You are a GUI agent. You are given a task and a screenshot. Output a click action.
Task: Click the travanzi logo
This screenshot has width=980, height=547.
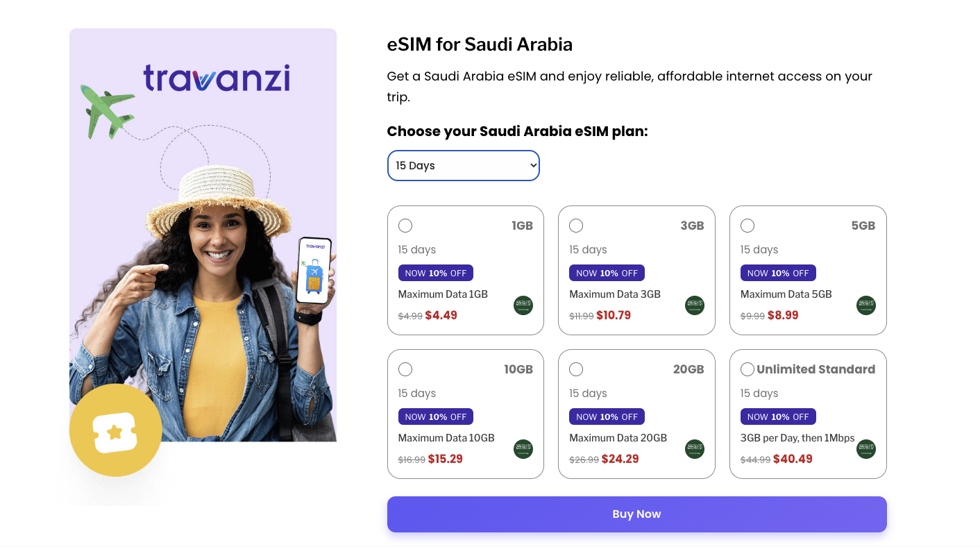pos(216,78)
